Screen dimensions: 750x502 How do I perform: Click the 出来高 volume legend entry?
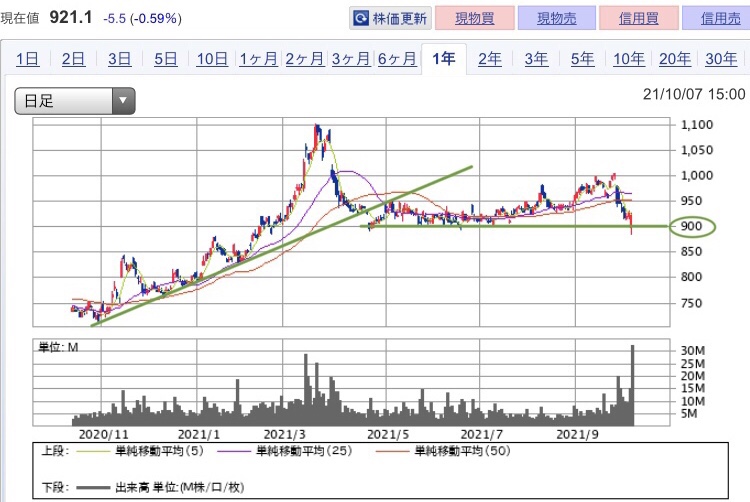click(x=160, y=488)
